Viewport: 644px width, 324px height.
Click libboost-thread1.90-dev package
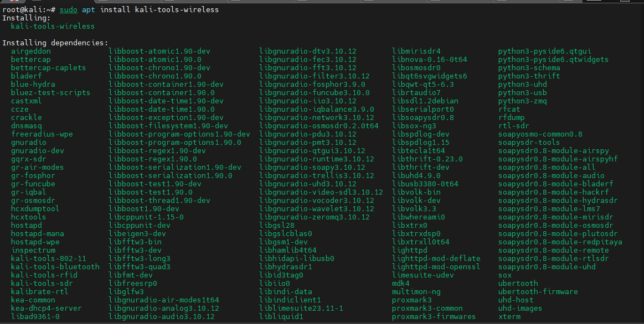pyautogui.click(x=159, y=201)
